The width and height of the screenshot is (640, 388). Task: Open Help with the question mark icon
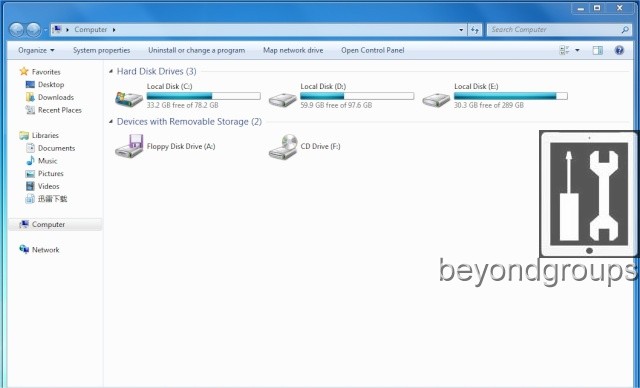[x=619, y=50]
